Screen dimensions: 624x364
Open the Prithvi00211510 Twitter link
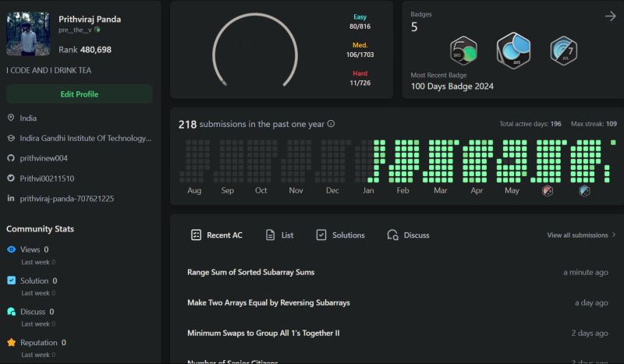coord(47,178)
